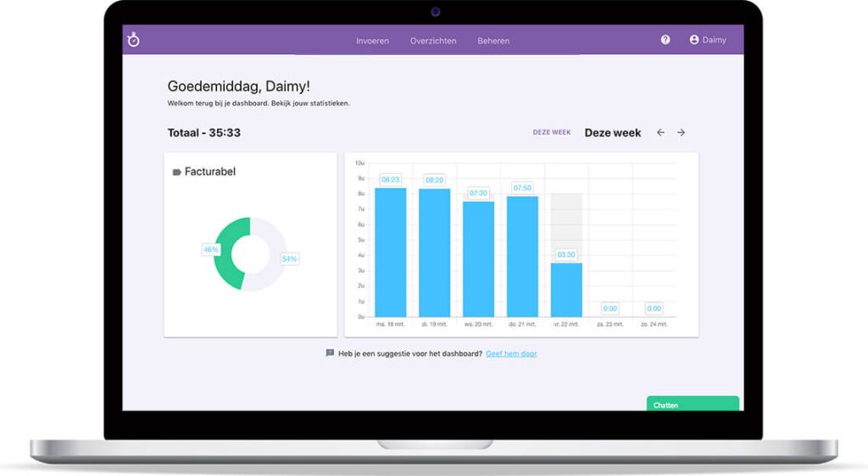Open the Overzichten menu
The image size is (868, 476).
click(433, 41)
